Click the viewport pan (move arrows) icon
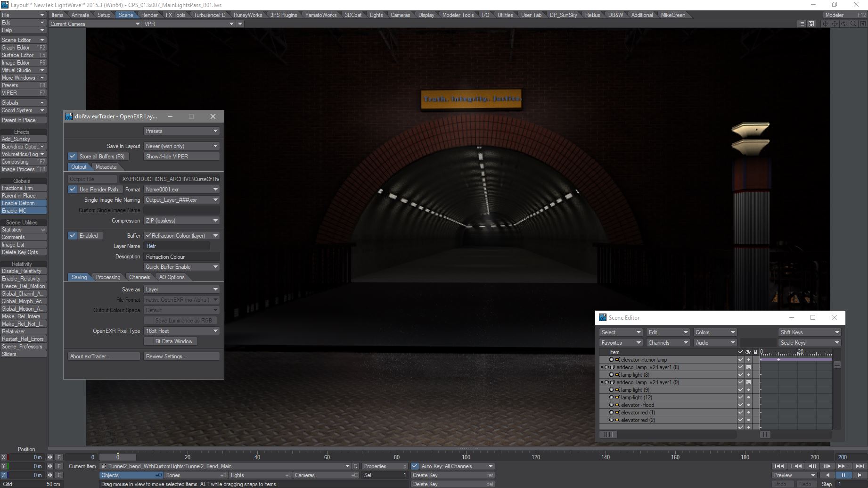The width and height of the screenshot is (868, 488). pos(835,24)
